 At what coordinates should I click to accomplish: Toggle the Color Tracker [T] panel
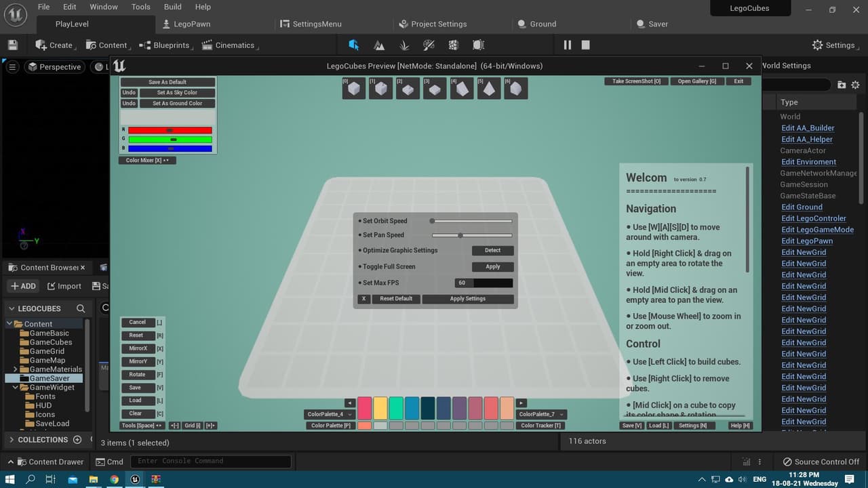pyautogui.click(x=541, y=426)
